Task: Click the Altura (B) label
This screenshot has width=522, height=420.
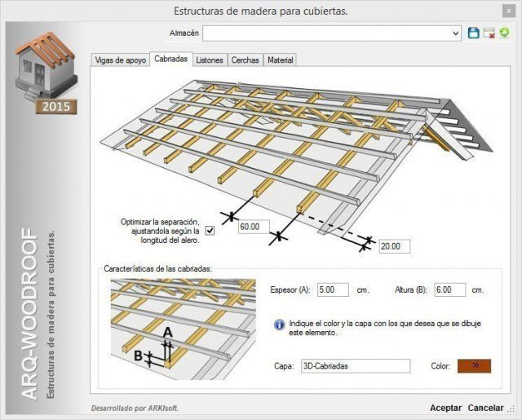Action: click(410, 290)
